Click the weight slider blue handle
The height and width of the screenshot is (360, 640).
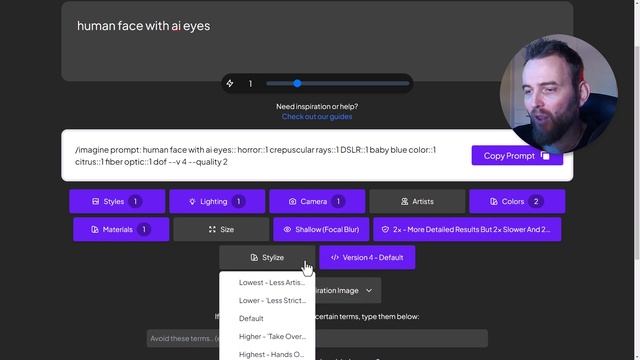click(297, 83)
